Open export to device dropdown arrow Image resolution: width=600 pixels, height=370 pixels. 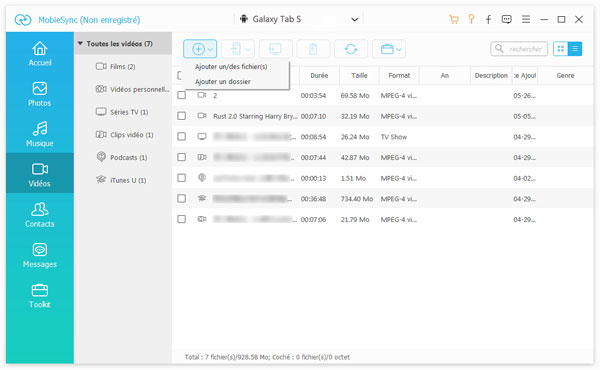[x=248, y=49]
